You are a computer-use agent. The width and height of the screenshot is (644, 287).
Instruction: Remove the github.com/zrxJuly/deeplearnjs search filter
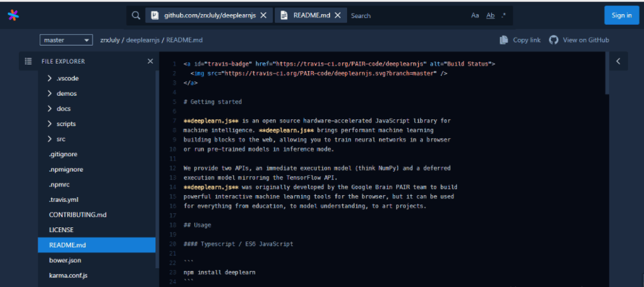pyautogui.click(x=263, y=15)
